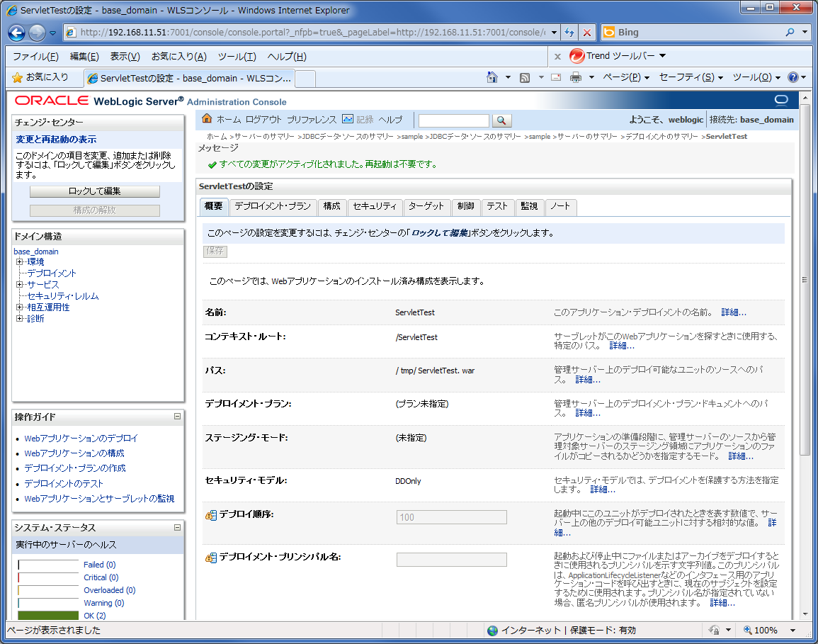Open the ツール(O) command bar dropdown
Screen dimensions: 818x644
[x=756, y=77]
